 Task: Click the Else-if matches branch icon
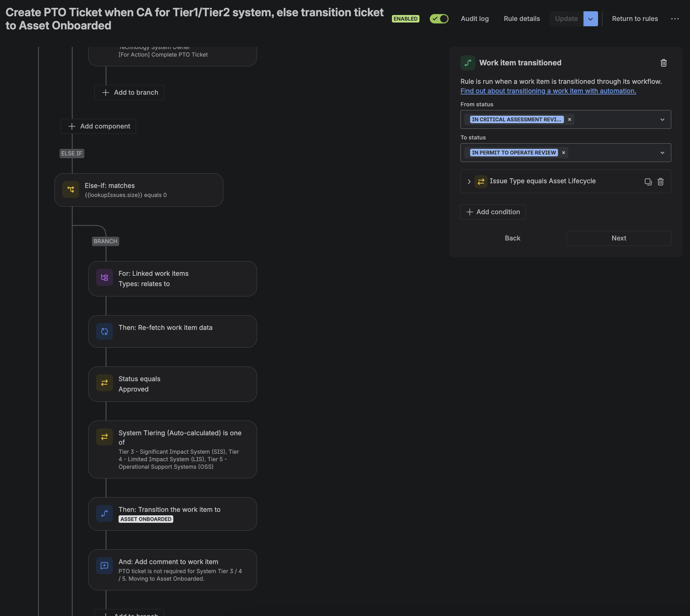click(70, 189)
